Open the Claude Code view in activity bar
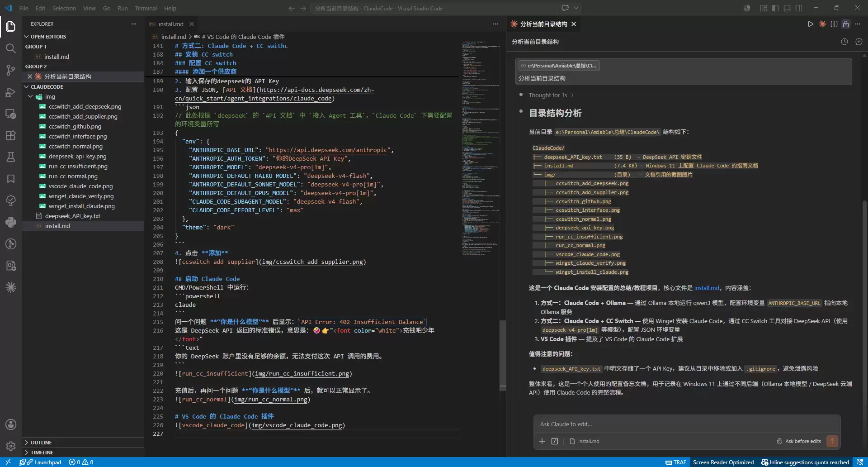The height and width of the screenshot is (467, 868). [x=11, y=287]
